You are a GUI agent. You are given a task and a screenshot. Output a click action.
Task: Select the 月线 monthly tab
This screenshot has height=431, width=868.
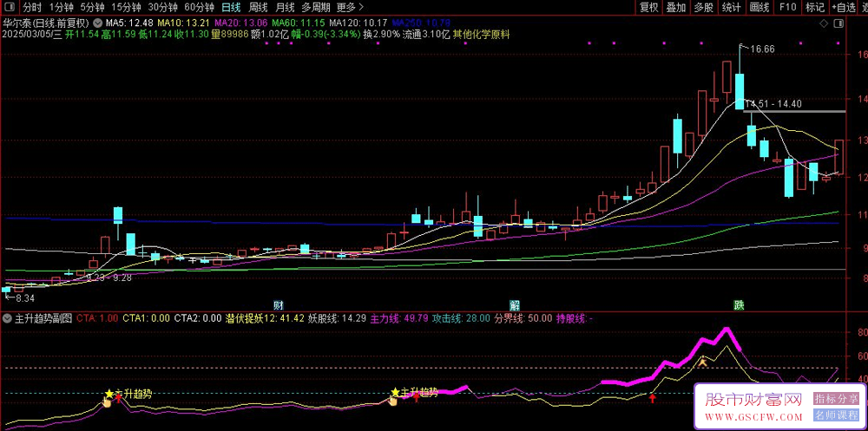pos(285,7)
